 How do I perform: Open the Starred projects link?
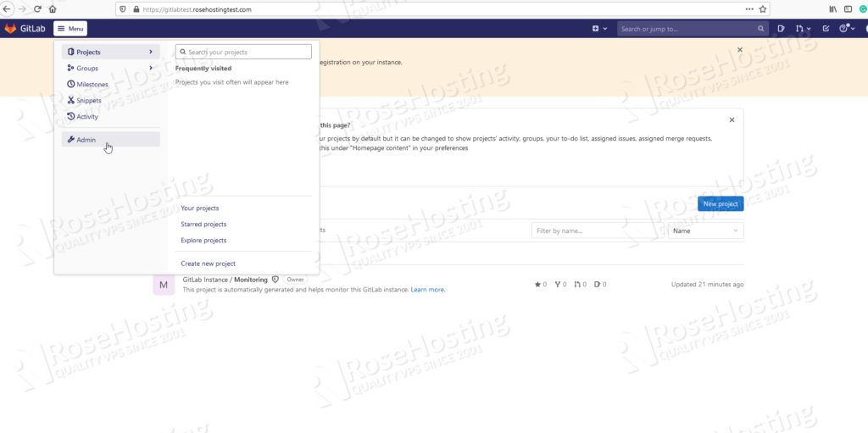203,225
